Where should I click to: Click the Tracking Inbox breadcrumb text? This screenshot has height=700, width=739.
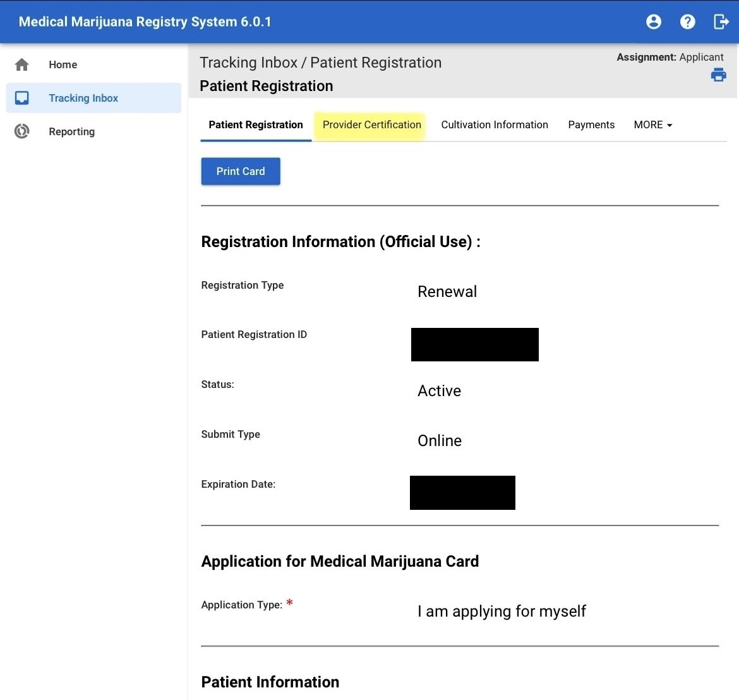248,63
